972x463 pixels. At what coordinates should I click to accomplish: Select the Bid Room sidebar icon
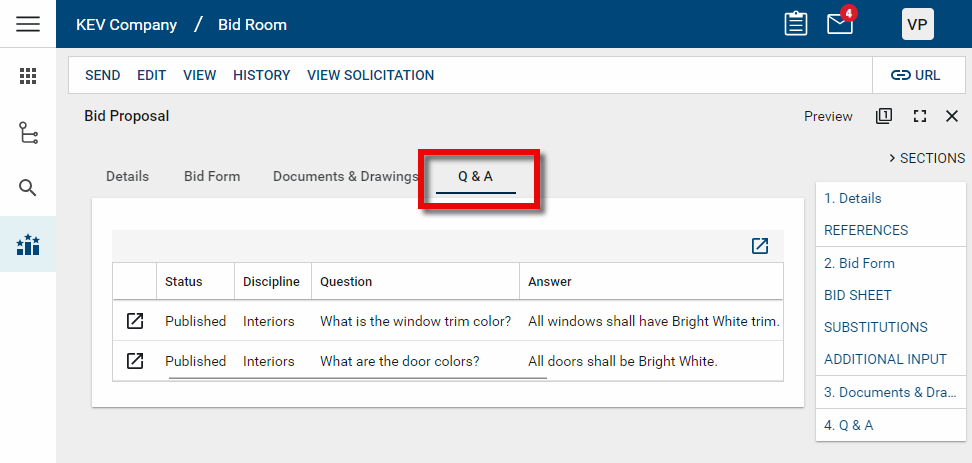coord(28,244)
